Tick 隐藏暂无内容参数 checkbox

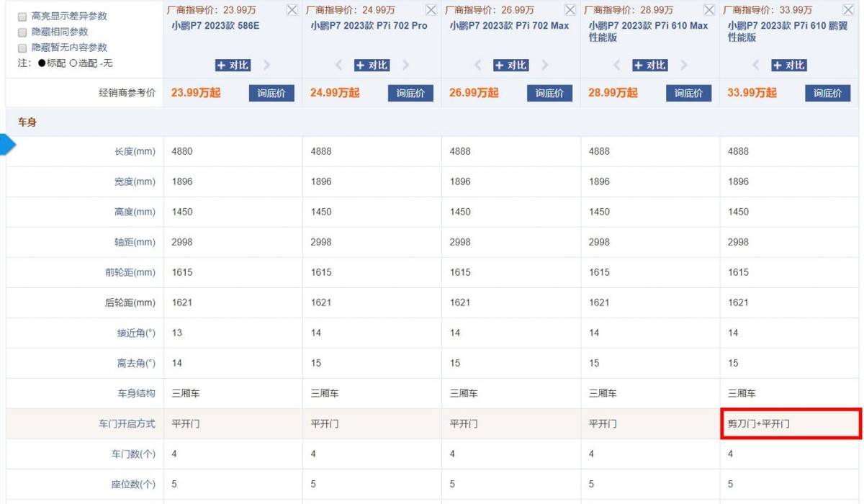[22, 48]
